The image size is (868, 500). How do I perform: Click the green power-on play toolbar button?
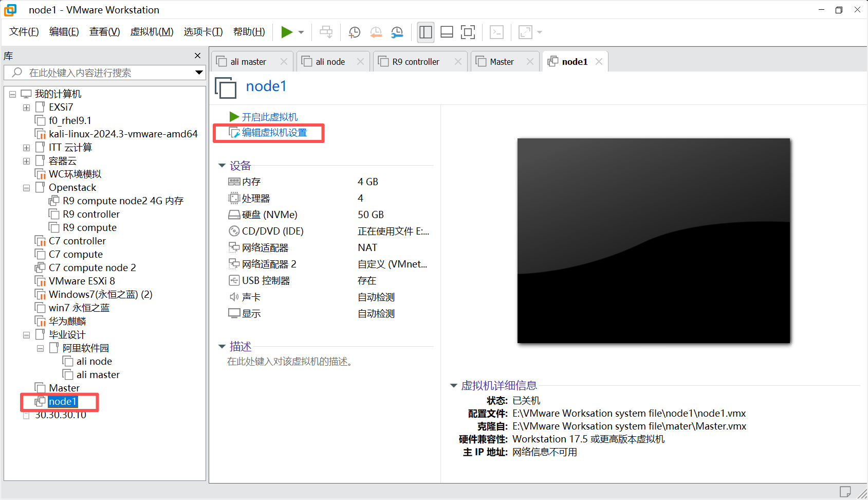287,32
